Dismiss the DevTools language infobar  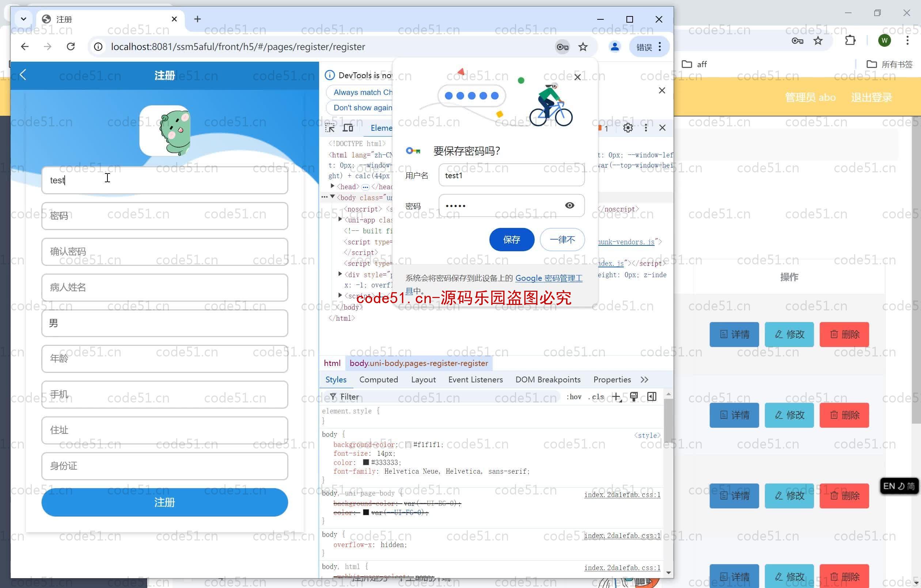point(662,90)
